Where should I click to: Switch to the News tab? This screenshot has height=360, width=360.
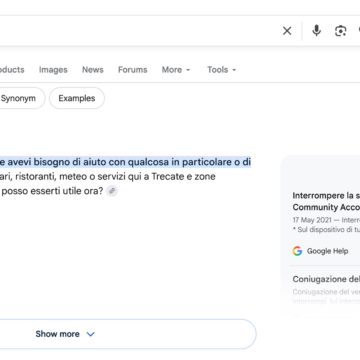pyautogui.click(x=93, y=70)
